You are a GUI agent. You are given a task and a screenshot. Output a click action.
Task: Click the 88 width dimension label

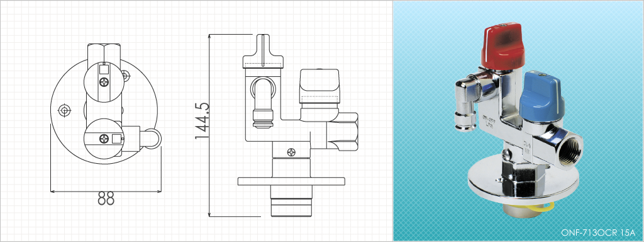pos(106,199)
